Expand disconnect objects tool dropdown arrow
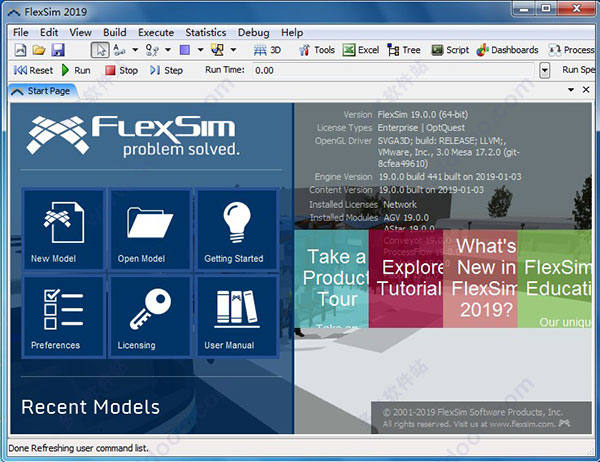The image size is (600, 462). 168,50
